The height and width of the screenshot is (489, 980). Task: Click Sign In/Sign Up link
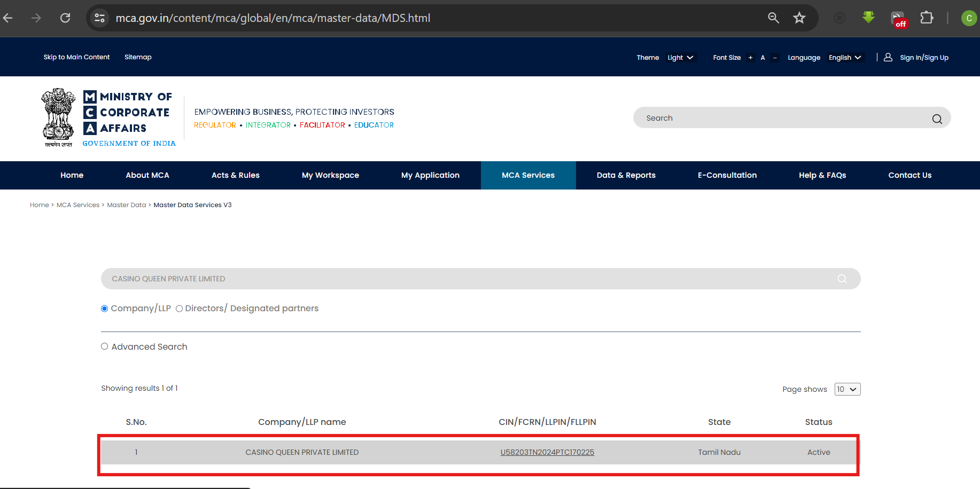tap(923, 58)
